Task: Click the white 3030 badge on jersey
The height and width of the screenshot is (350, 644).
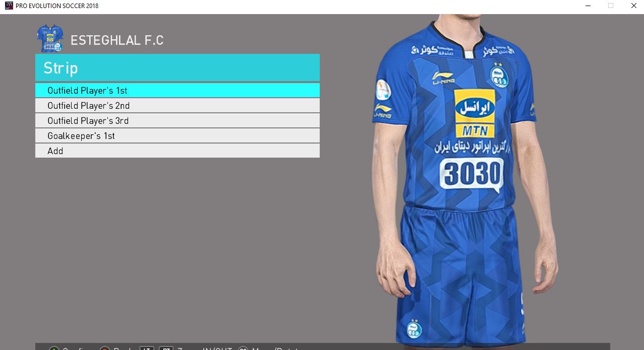Action: pyautogui.click(x=472, y=175)
